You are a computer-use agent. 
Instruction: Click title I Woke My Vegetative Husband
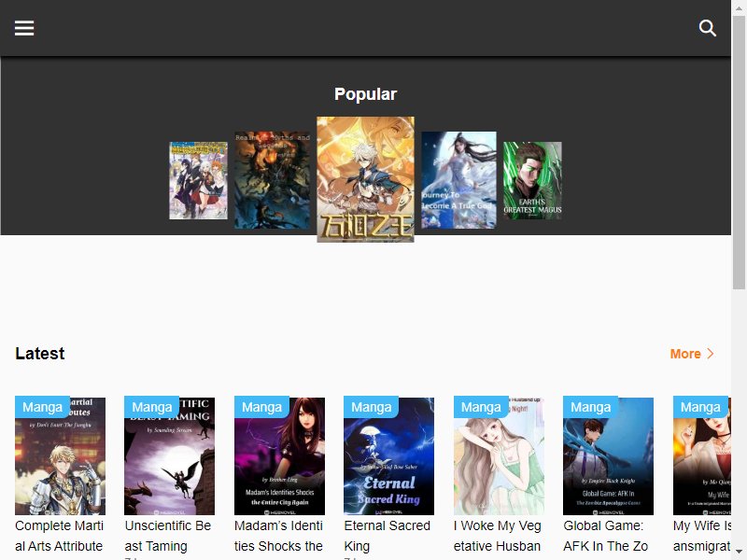coord(498,536)
